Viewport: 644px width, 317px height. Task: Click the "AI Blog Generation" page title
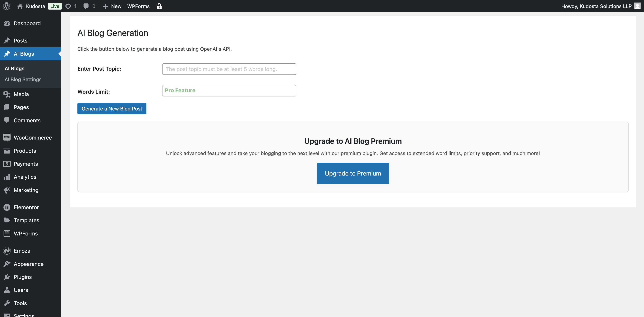113,33
